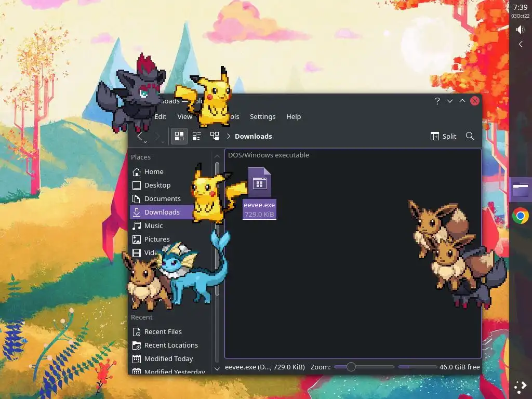The height and width of the screenshot is (399, 532).
Task: Open the Settings menu
Action: (x=262, y=117)
